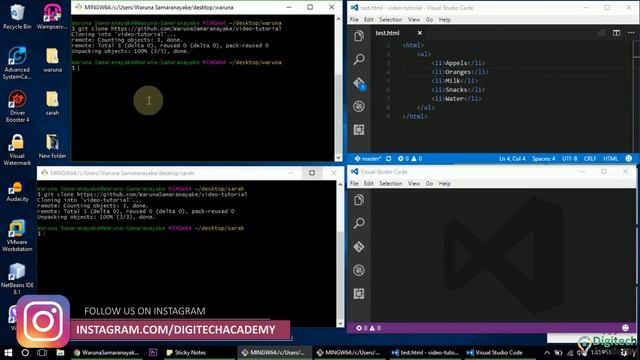Click feedback smiley in top VS Code status bar

[629, 158]
